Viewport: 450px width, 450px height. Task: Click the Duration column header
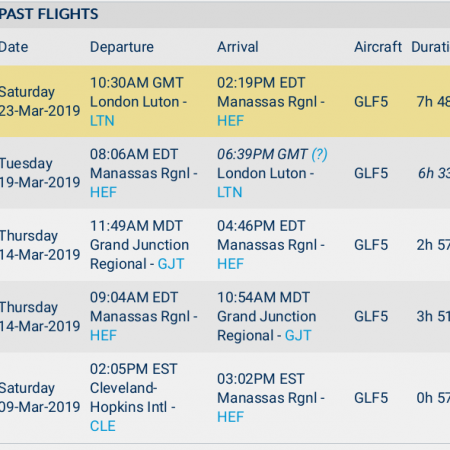(431, 47)
